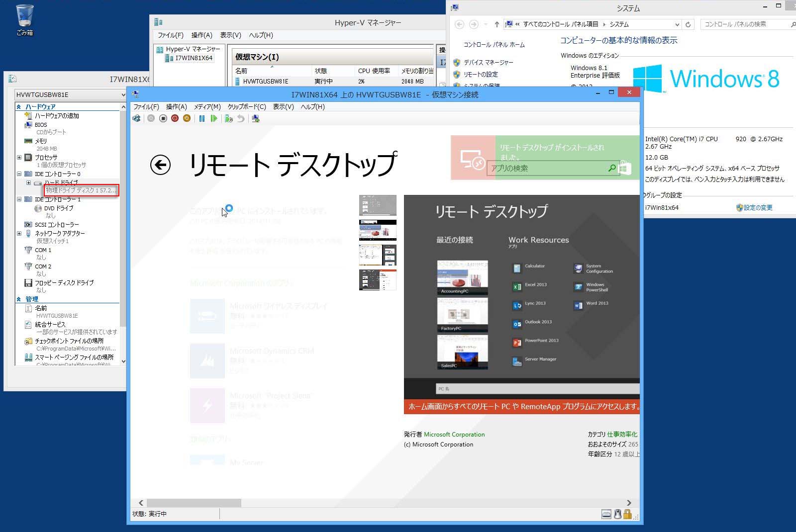Open the クリップボード(C) menu
The height and width of the screenshot is (532, 796).
click(247, 107)
